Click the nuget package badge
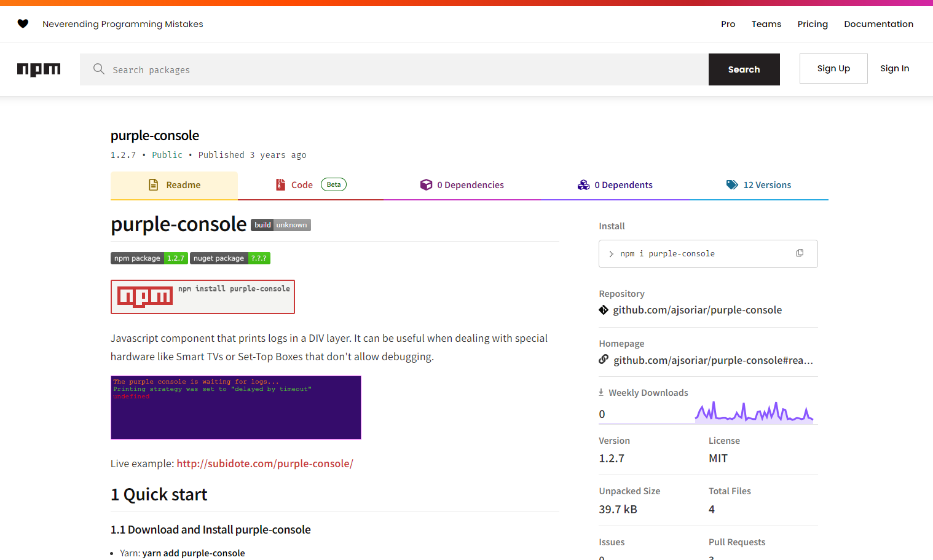The width and height of the screenshot is (933, 560). point(230,258)
